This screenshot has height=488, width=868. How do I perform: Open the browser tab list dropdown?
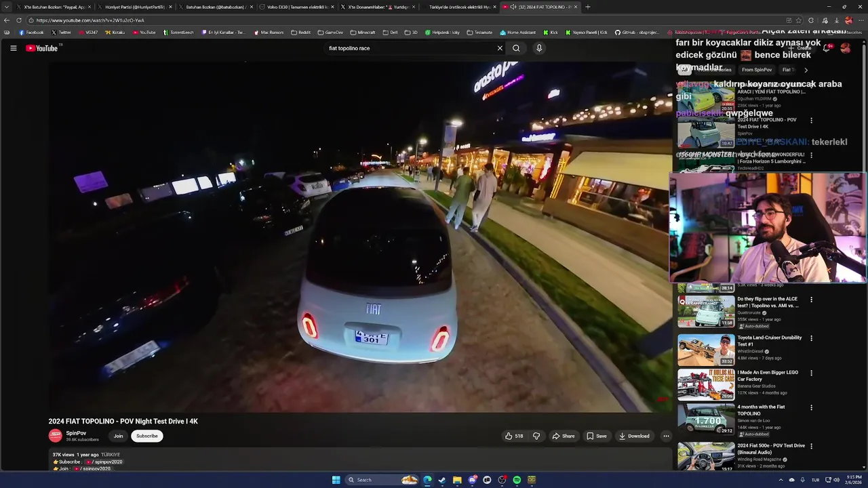7,7
